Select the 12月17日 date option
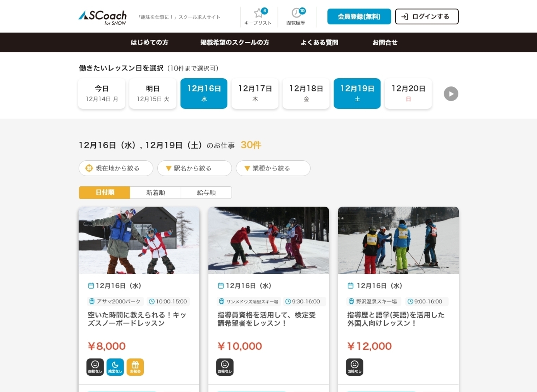Image resolution: width=537 pixels, height=392 pixels. [x=255, y=93]
